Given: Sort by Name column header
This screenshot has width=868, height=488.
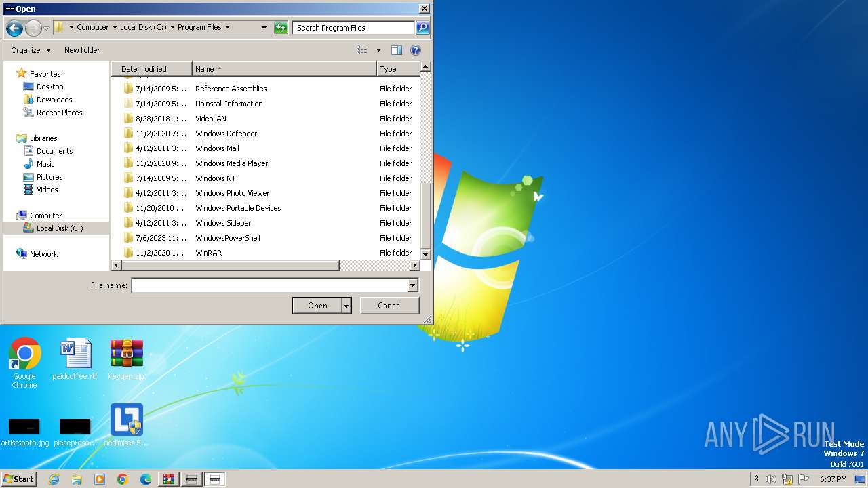Looking at the screenshot, I should pyautogui.click(x=284, y=69).
